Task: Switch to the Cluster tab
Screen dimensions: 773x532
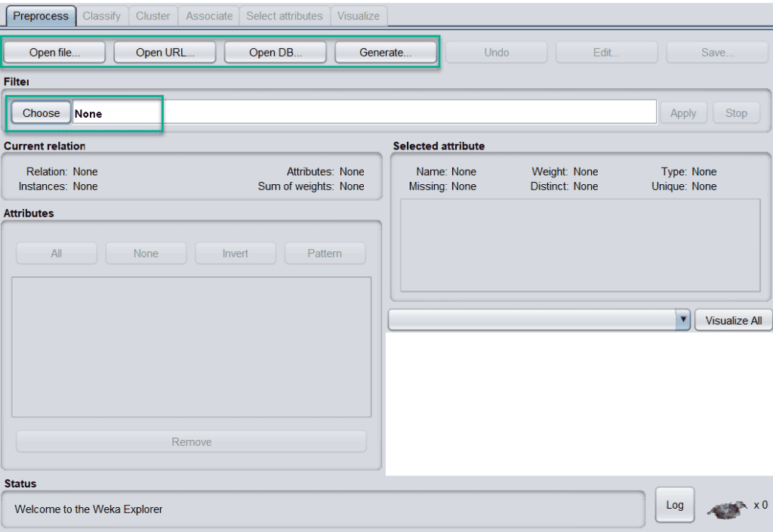Action: coord(153,15)
